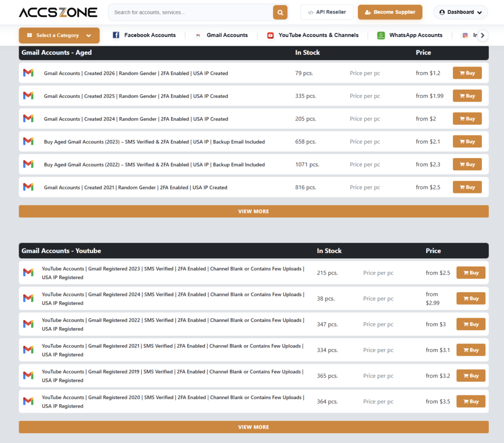Expand the Dashboard dropdown
The width and height of the screenshot is (504, 443).
coord(460,12)
